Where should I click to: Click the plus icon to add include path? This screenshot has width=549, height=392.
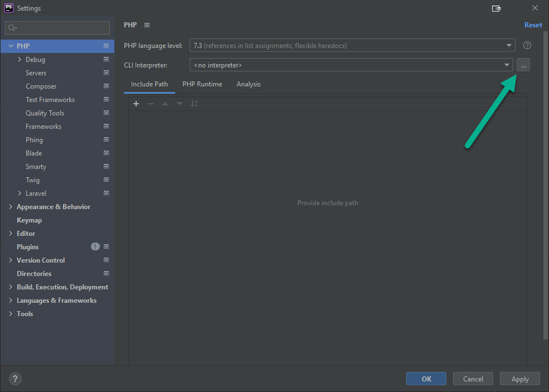click(136, 104)
